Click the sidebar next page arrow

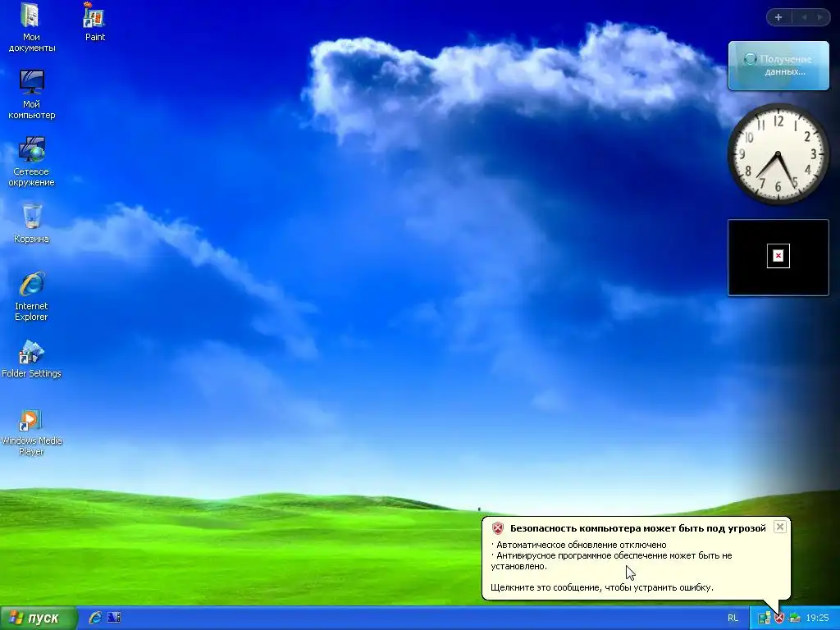tap(819, 17)
